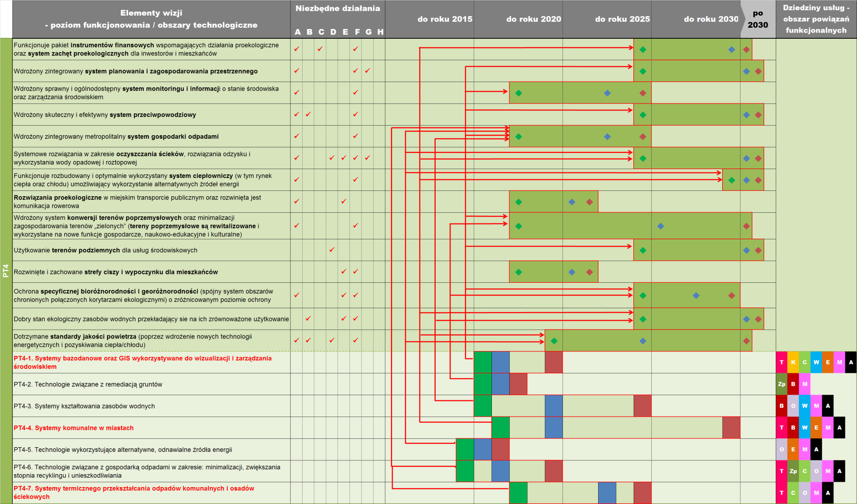Click the orange E square in PT4-4 row
Image resolution: width=857 pixels, height=504 pixels.
(816, 428)
